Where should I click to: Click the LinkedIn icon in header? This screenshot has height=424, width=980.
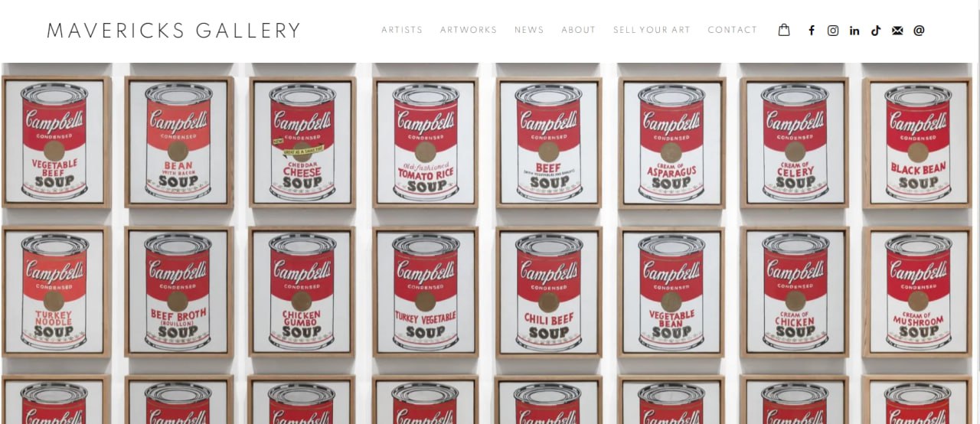[854, 31]
